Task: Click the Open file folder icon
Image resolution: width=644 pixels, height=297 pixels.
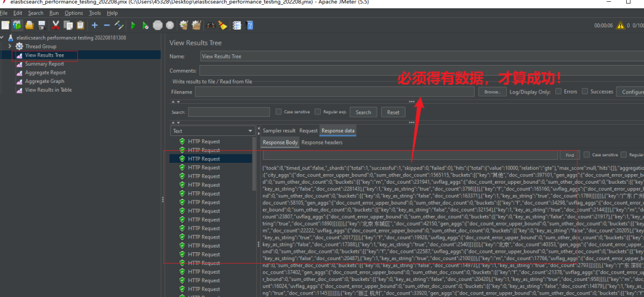Action: pos(30,26)
